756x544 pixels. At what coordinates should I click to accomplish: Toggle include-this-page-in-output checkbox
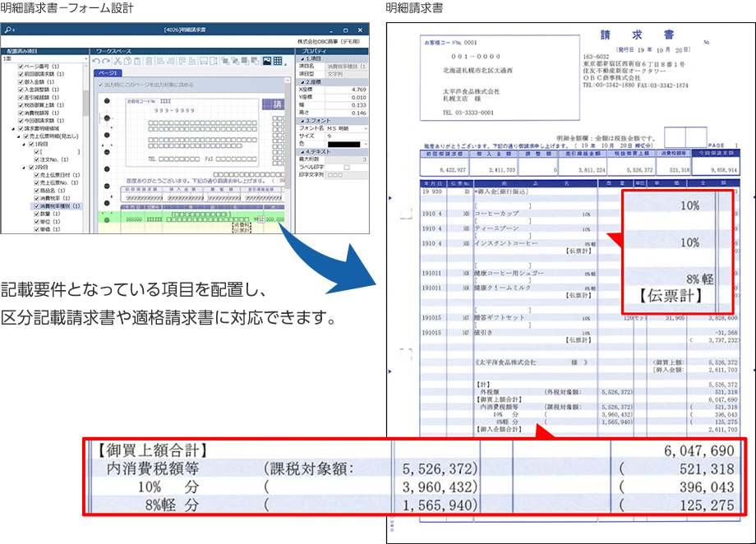100,85
